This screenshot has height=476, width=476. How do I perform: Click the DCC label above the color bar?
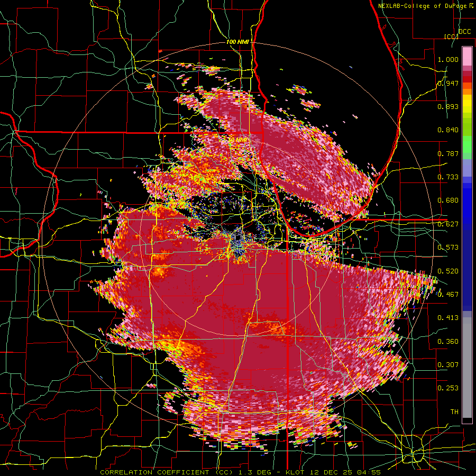coord(464,32)
